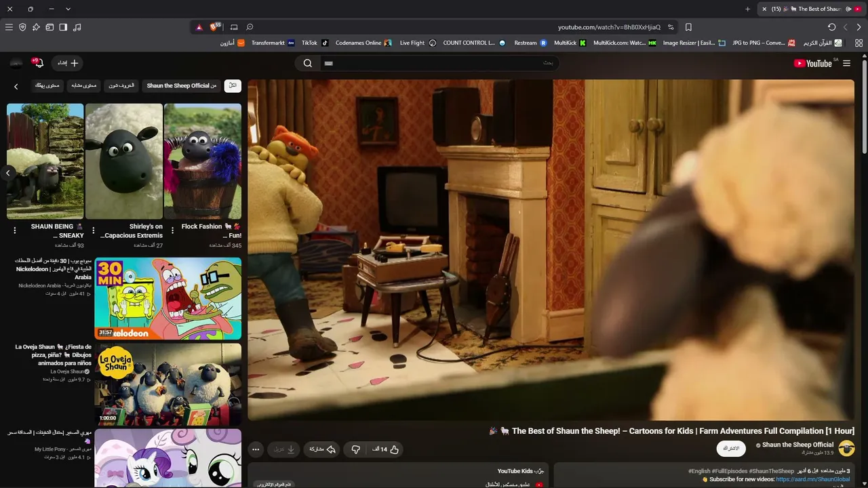Open the Codenames Online bookmark
This screenshot has width=868, height=488.
coord(363,43)
